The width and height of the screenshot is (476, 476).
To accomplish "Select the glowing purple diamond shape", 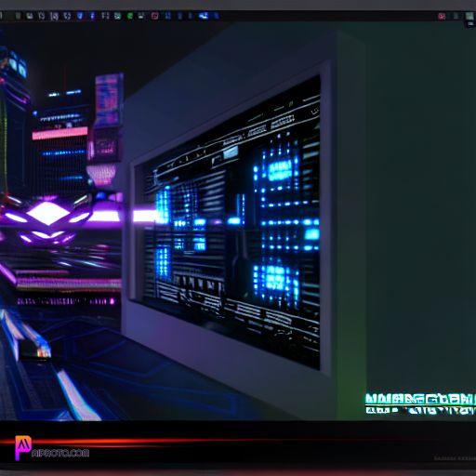I will tap(47, 213).
